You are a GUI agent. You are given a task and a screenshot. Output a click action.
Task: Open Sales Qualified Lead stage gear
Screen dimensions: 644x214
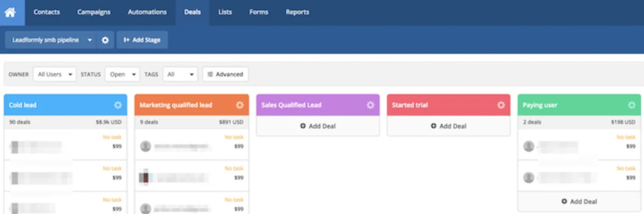370,105
